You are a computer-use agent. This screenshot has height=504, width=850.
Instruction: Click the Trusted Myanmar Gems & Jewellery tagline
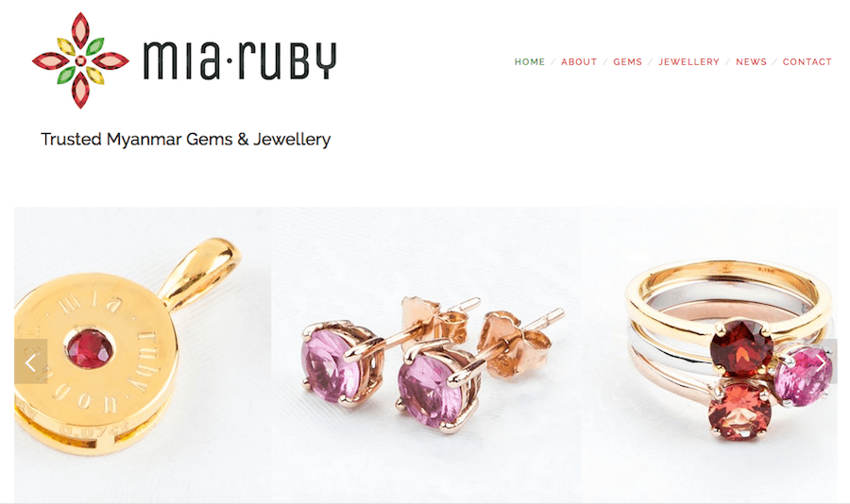pyautogui.click(x=186, y=140)
